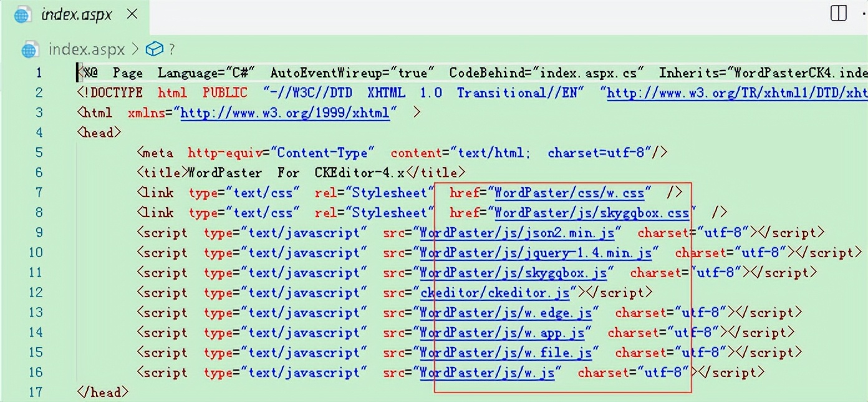Click the globe icon on index.aspx tab
Image resolution: width=868 pixels, height=402 pixels.
coord(22,15)
